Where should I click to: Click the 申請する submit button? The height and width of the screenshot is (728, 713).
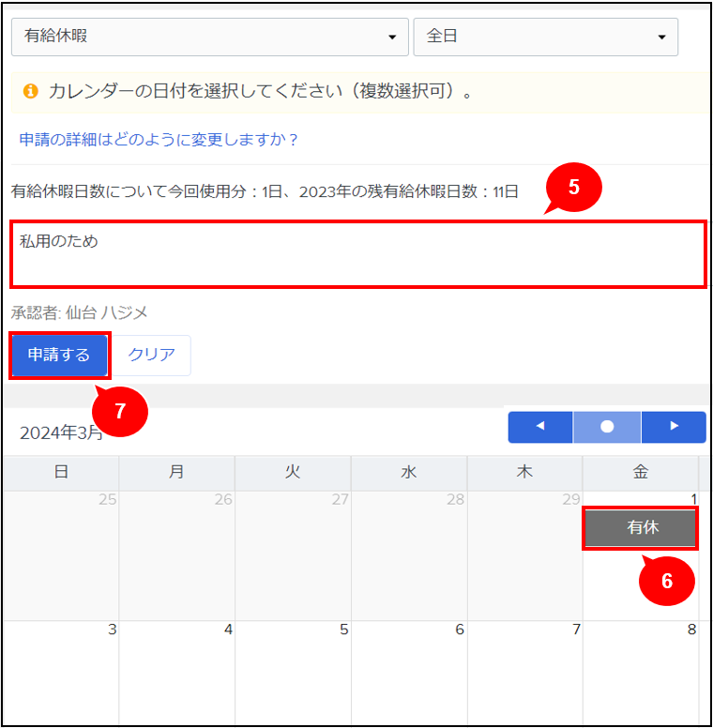[x=60, y=355]
